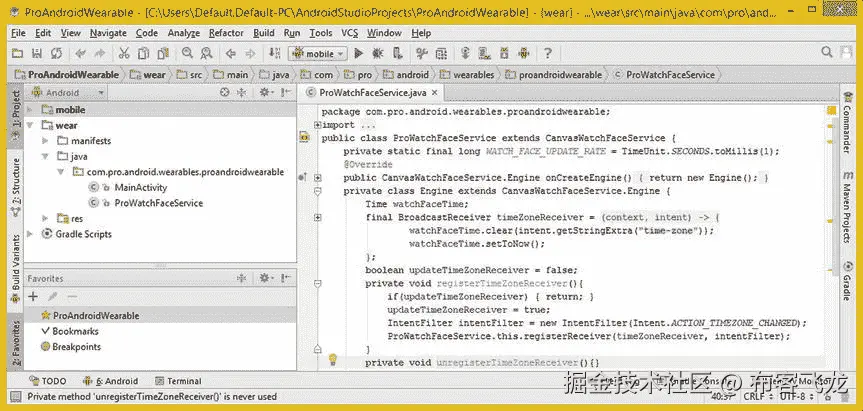The width and height of the screenshot is (863, 411).
Task: Click the Android Device Monitor icon
Action: [x=523, y=53]
